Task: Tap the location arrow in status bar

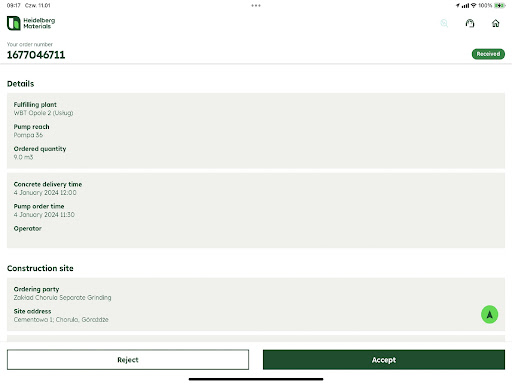Action: [x=458, y=5]
